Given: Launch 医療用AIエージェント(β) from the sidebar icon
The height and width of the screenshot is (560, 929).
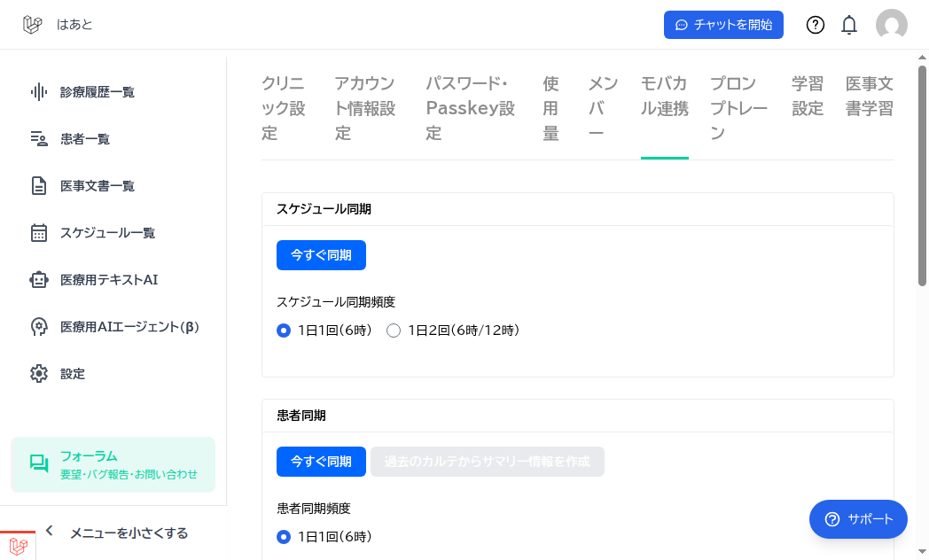Looking at the screenshot, I should [37, 326].
